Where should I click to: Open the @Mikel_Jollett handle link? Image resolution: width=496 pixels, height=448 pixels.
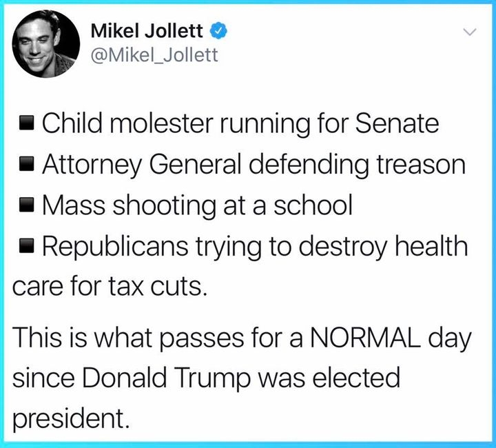[x=154, y=55]
